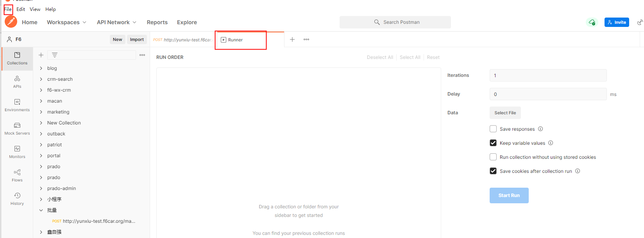Open the APIs sidebar panel
Viewport: 644px width, 238px height.
point(17,82)
